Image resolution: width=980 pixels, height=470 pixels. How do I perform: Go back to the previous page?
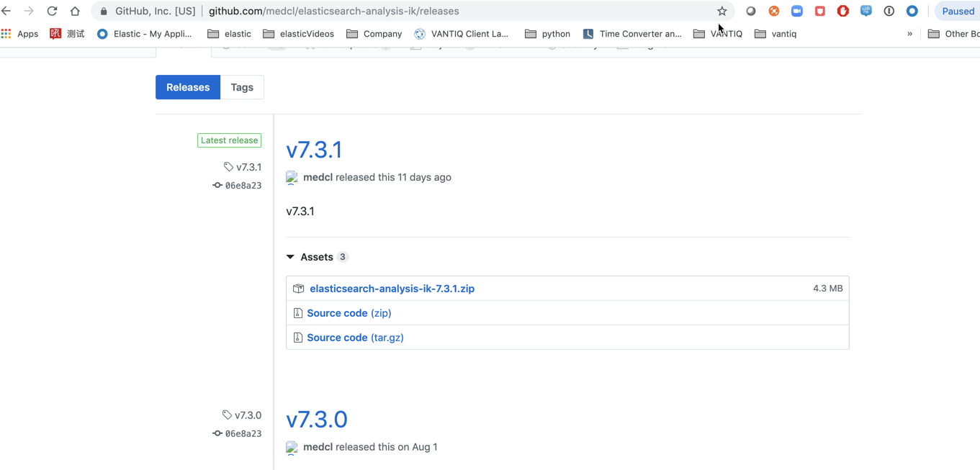coord(6,11)
